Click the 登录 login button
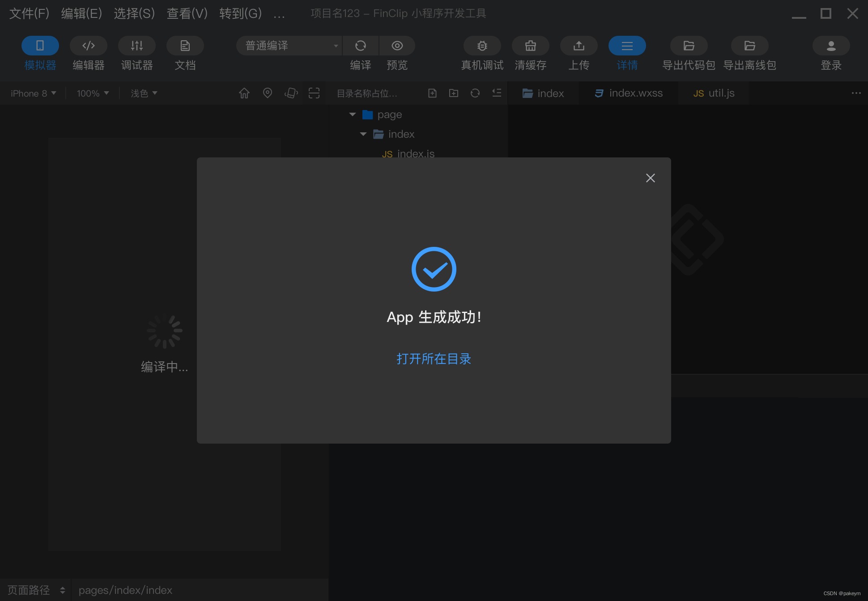Image resolution: width=868 pixels, height=601 pixels. (831, 46)
